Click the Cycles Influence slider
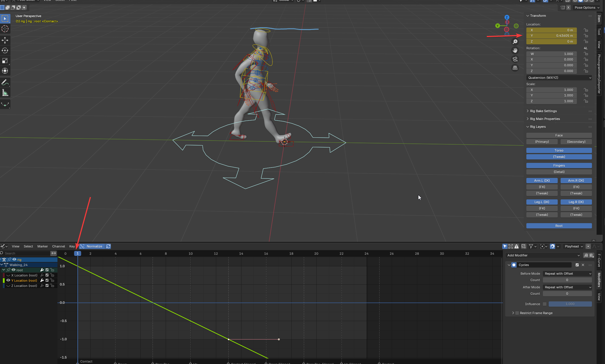Viewport: 605px width, 364px height. [570, 304]
